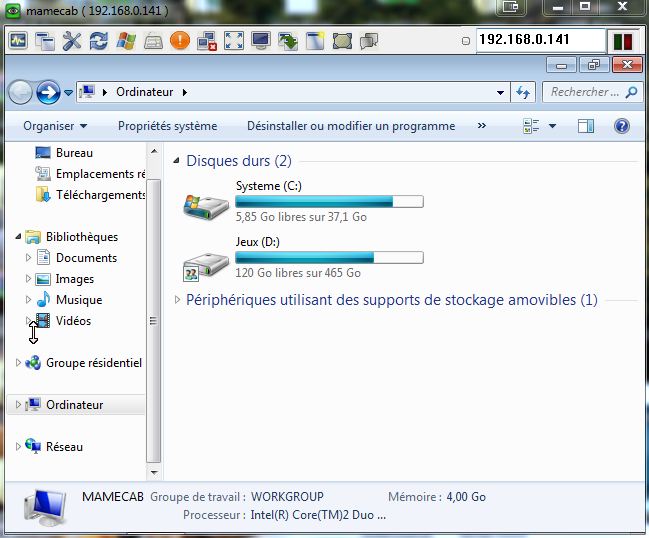Click the keyboard icon in remote toolbar

tap(153, 42)
